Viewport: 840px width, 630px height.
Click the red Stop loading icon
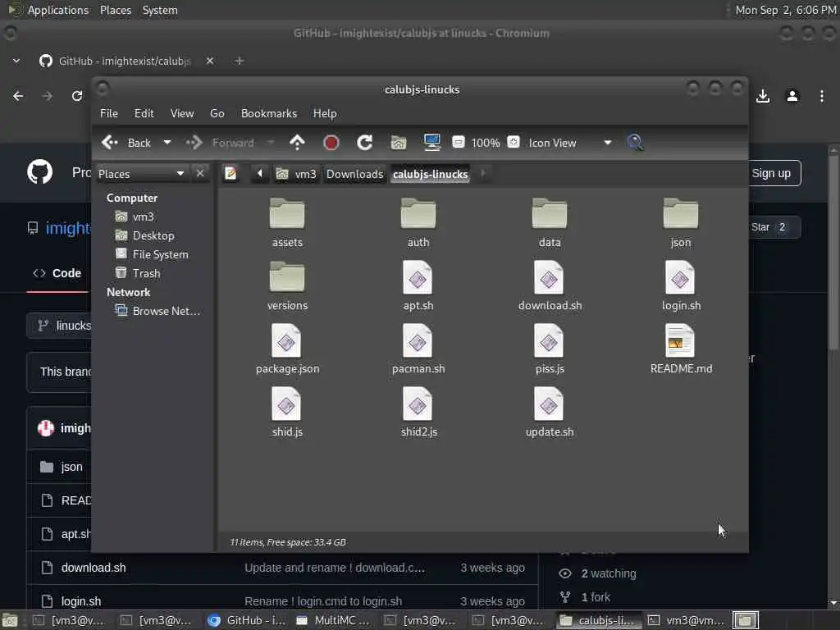click(x=331, y=143)
